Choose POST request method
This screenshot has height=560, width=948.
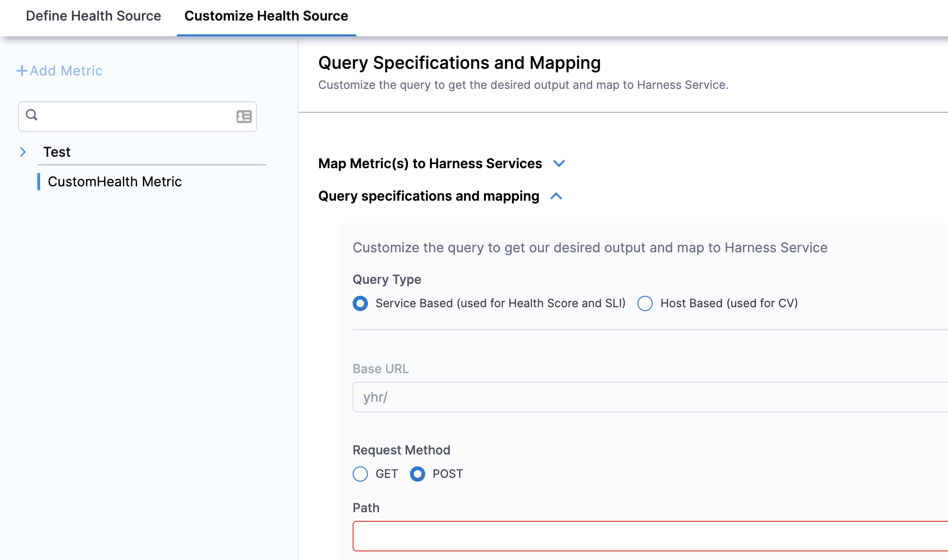[418, 474]
